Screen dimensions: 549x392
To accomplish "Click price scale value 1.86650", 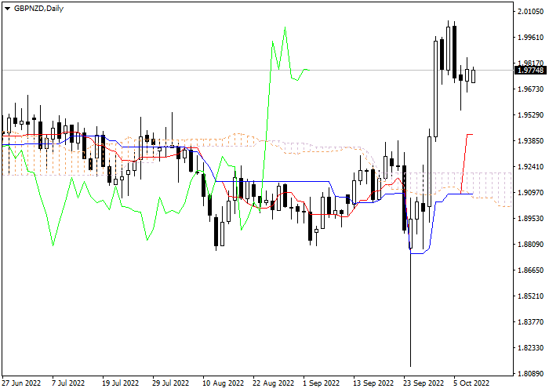I will click(531, 270).
